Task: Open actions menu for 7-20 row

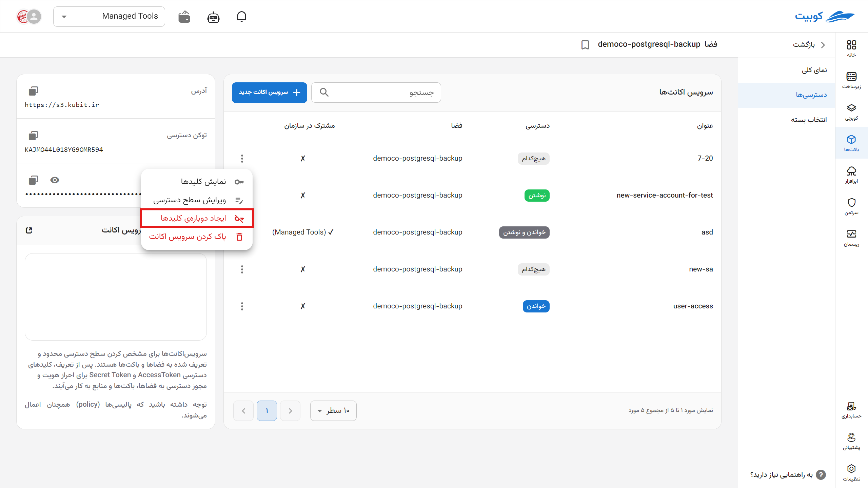Action: coord(242,158)
